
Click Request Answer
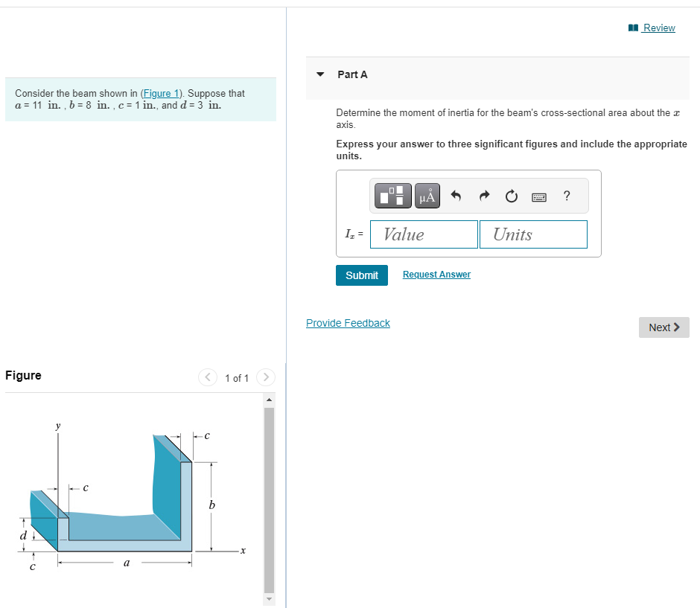click(436, 275)
